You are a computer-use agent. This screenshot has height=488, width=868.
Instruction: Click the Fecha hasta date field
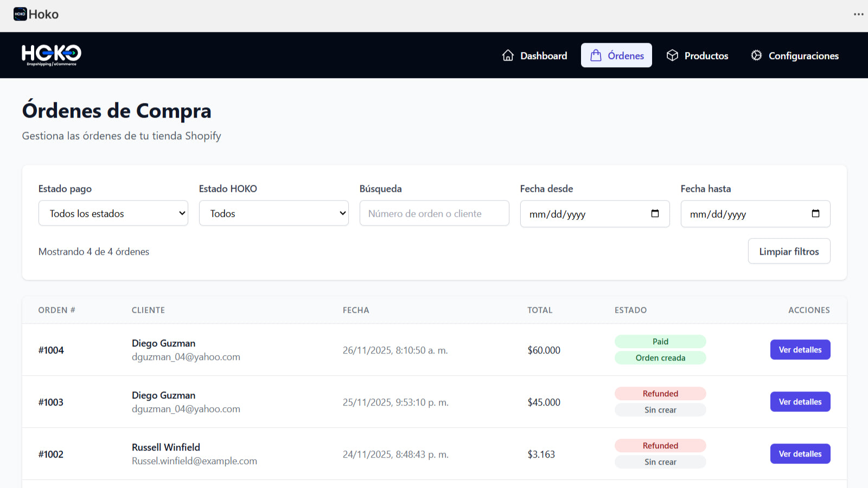tap(756, 214)
